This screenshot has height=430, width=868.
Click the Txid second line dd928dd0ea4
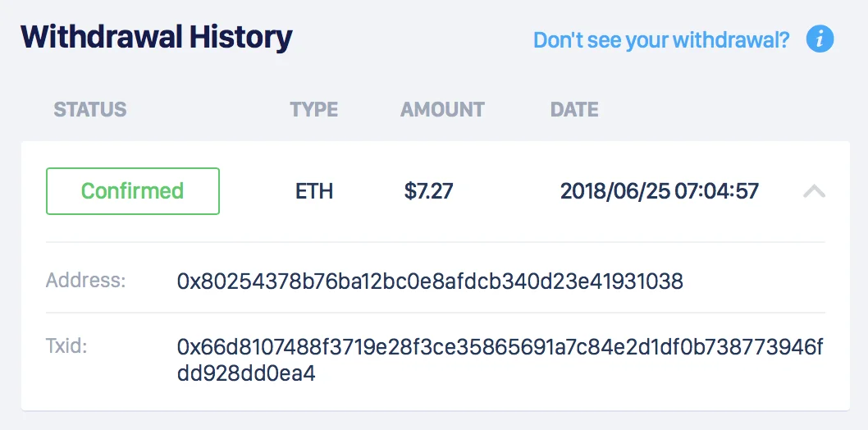[x=246, y=373]
